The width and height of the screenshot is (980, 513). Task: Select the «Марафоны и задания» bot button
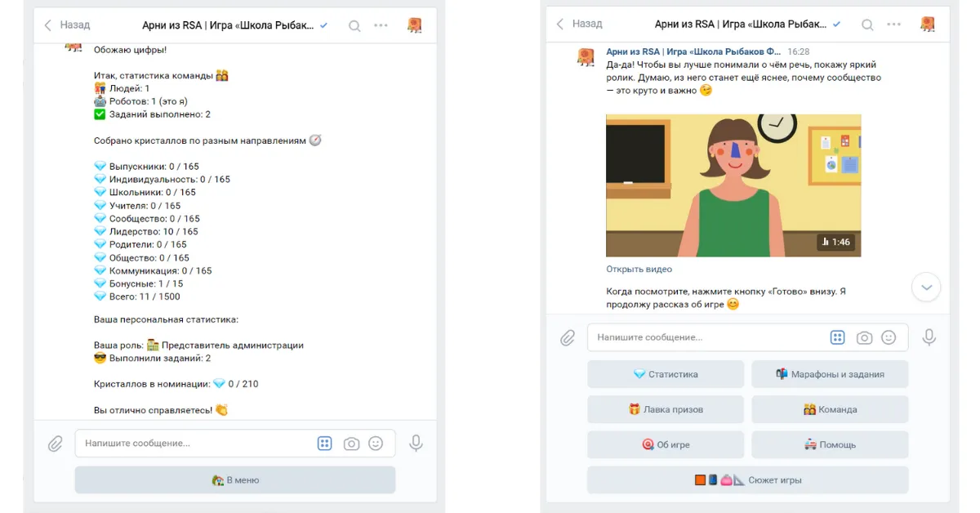point(830,374)
